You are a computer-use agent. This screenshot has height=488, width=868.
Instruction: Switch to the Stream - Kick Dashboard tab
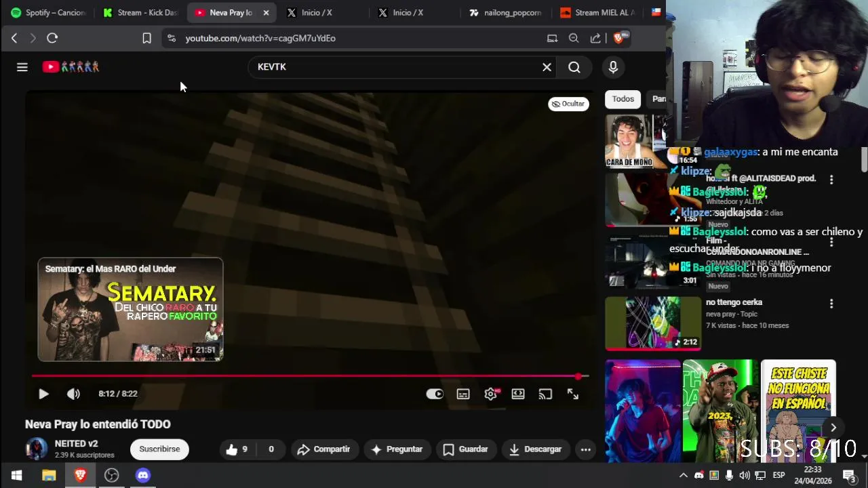[x=140, y=13]
